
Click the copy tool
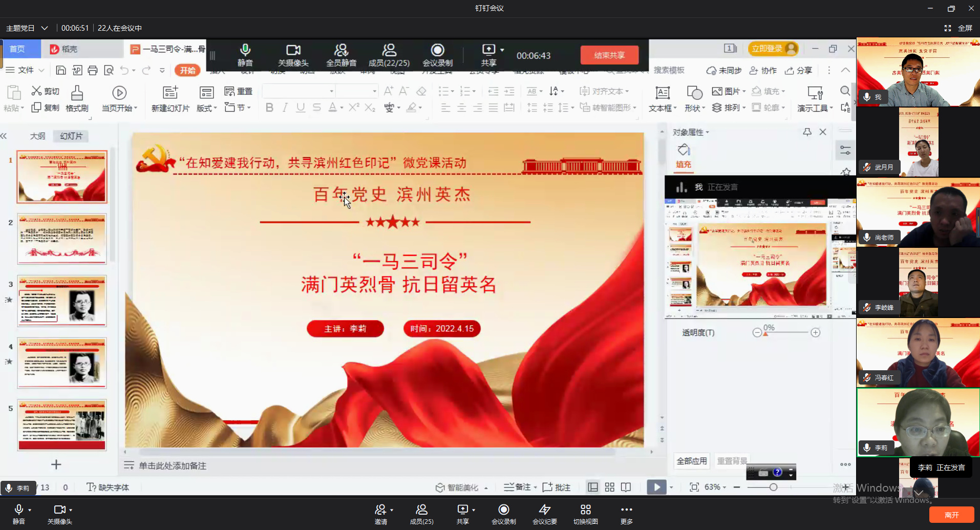[45, 108]
